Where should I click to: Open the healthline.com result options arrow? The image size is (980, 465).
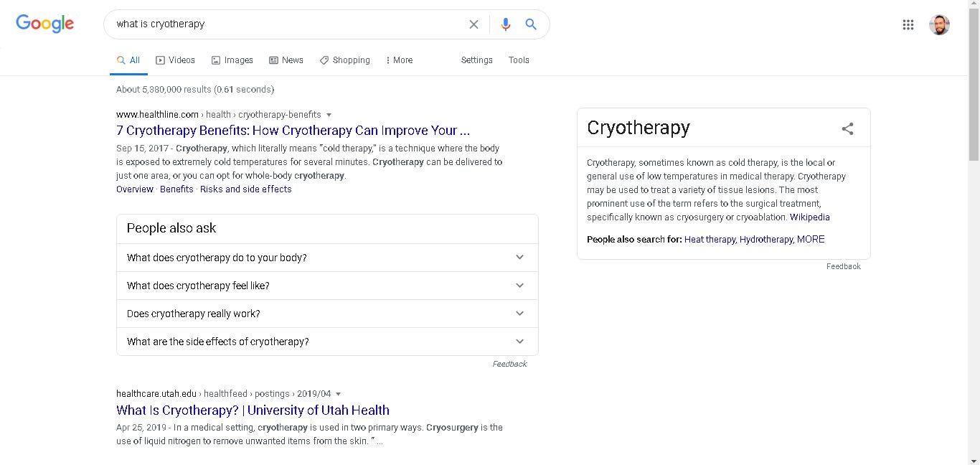[x=329, y=114]
